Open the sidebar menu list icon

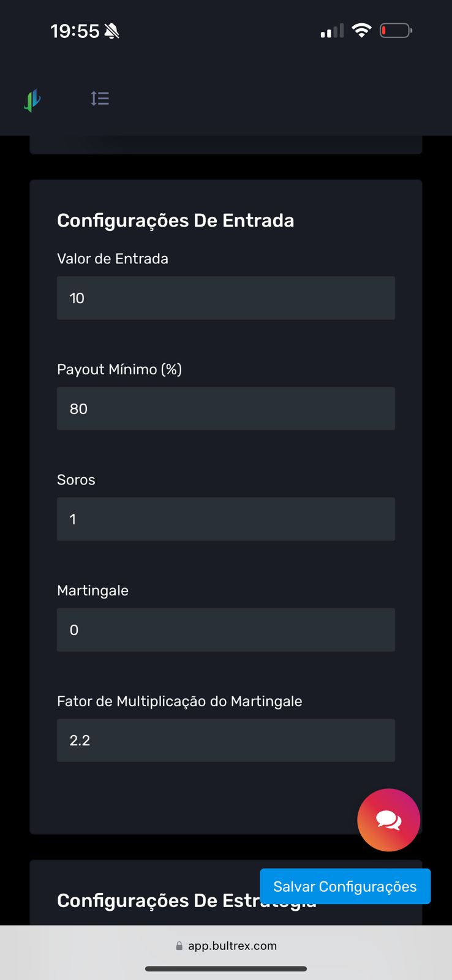pyautogui.click(x=100, y=99)
